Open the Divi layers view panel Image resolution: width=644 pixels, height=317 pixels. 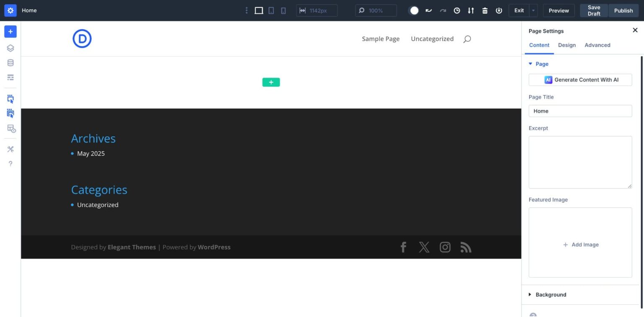(x=10, y=48)
